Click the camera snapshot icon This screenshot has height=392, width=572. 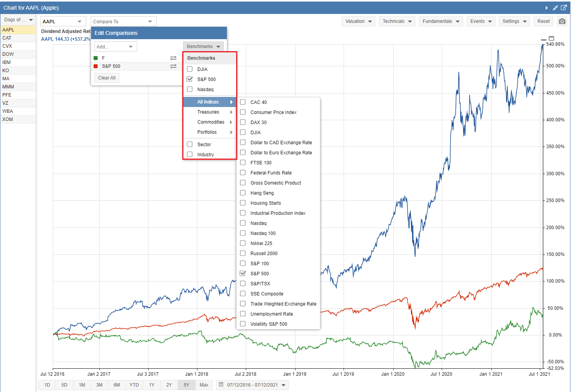click(x=562, y=21)
